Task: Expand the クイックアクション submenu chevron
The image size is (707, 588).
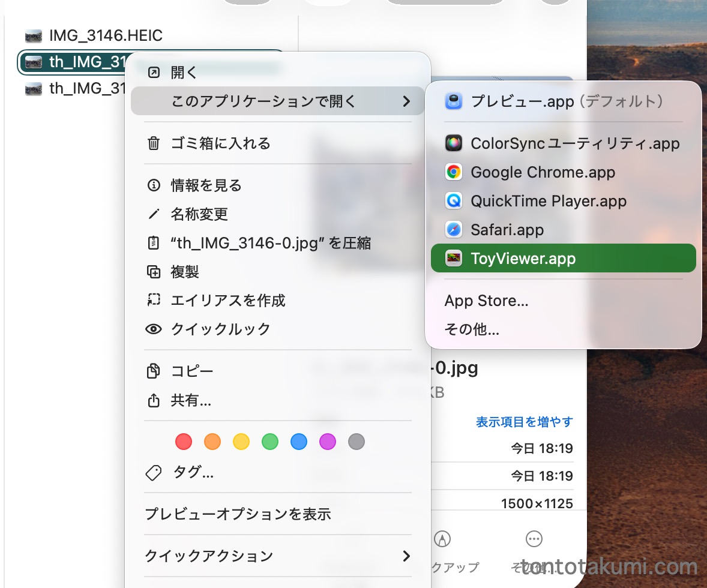Action: point(406,556)
